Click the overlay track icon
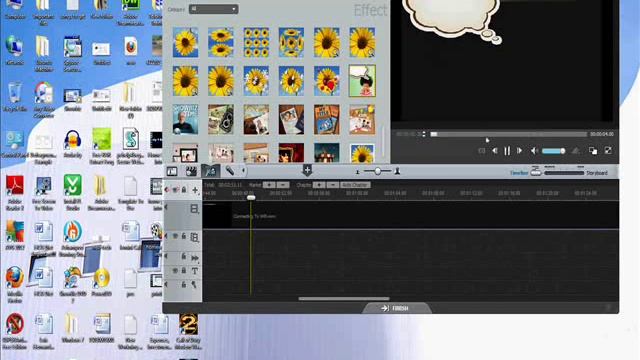This screenshot has height=360, width=640. pos(194,237)
